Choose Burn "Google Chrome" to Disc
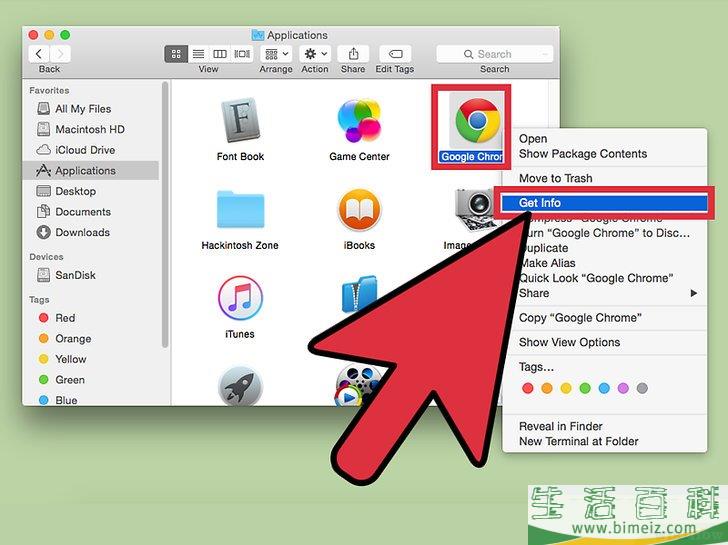 [606, 233]
